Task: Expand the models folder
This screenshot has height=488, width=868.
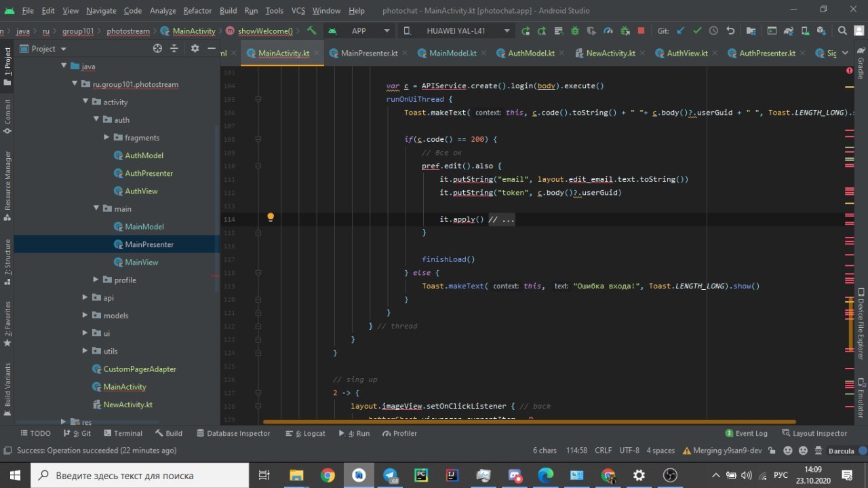Action: (x=85, y=315)
